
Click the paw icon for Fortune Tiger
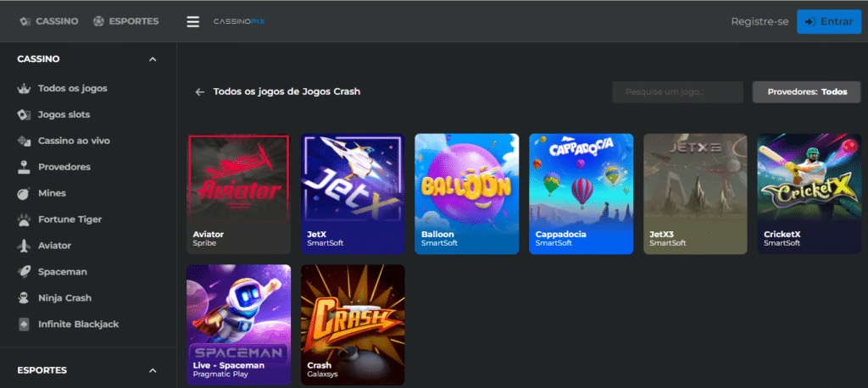pyautogui.click(x=24, y=219)
